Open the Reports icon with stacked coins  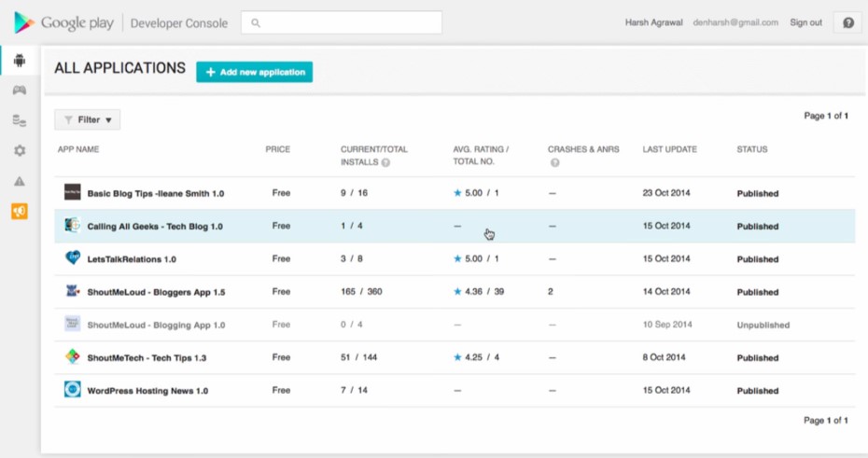pos(20,120)
